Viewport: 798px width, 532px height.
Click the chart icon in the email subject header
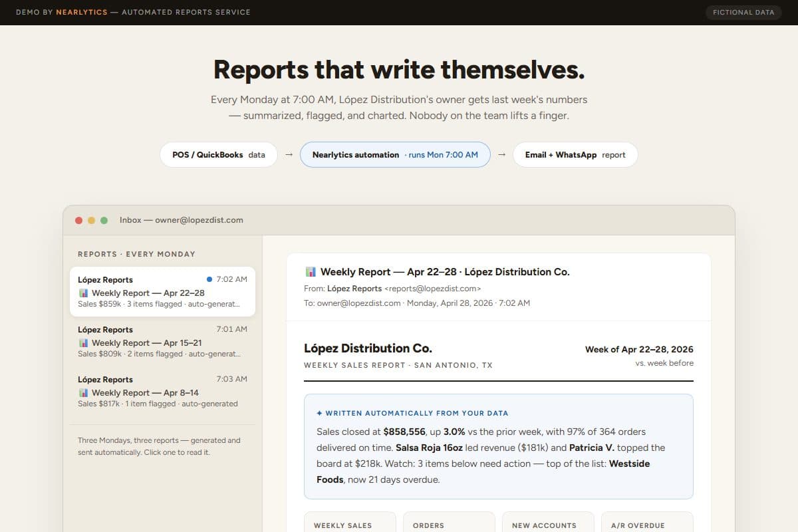point(311,271)
